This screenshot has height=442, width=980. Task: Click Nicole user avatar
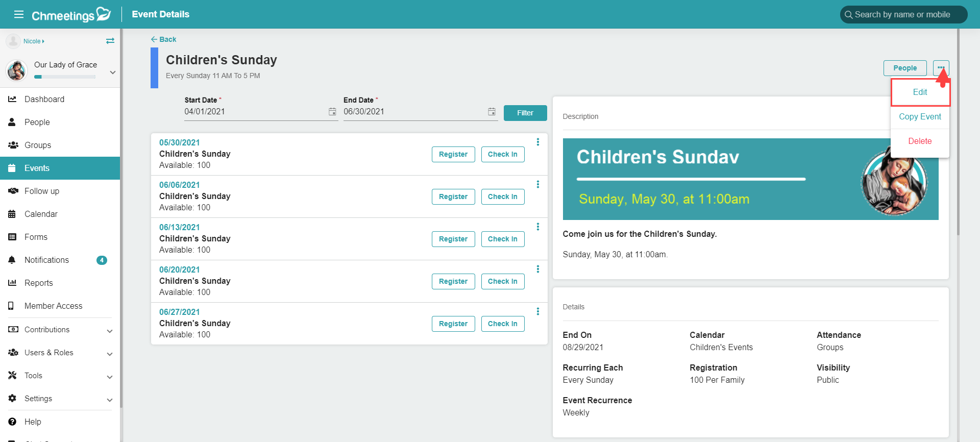(x=13, y=41)
